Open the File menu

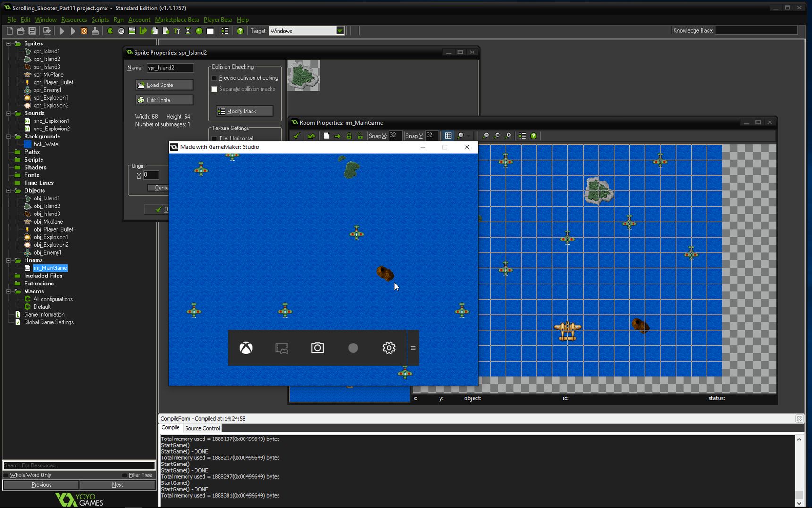point(11,20)
